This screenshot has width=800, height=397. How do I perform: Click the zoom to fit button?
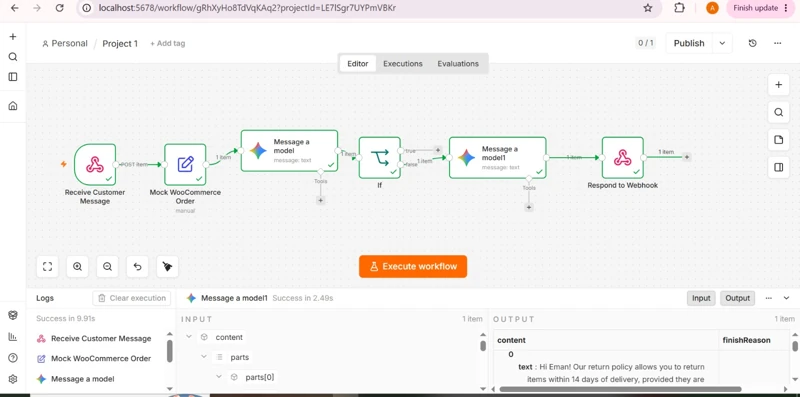tap(47, 266)
